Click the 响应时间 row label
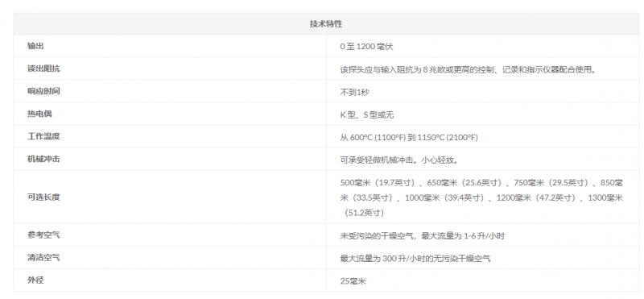 coord(43,91)
